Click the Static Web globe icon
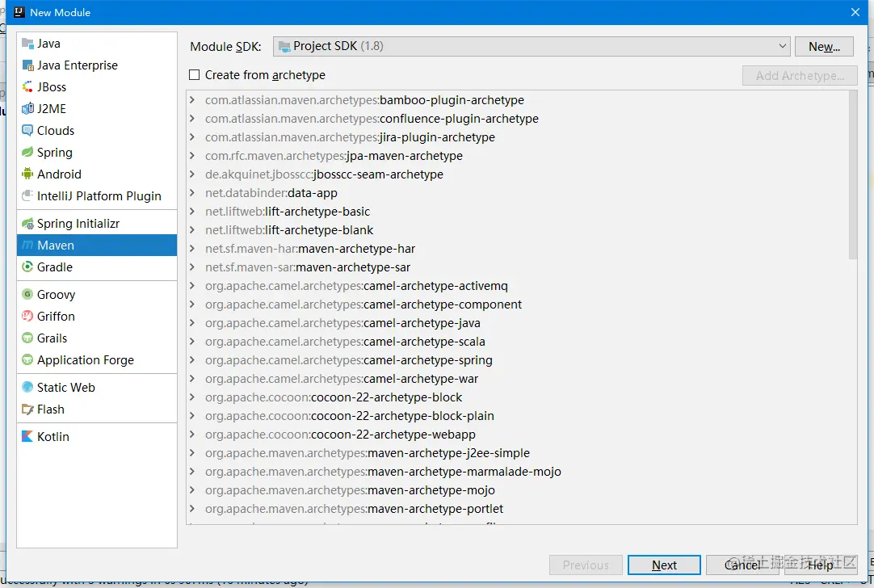 tap(27, 387)
